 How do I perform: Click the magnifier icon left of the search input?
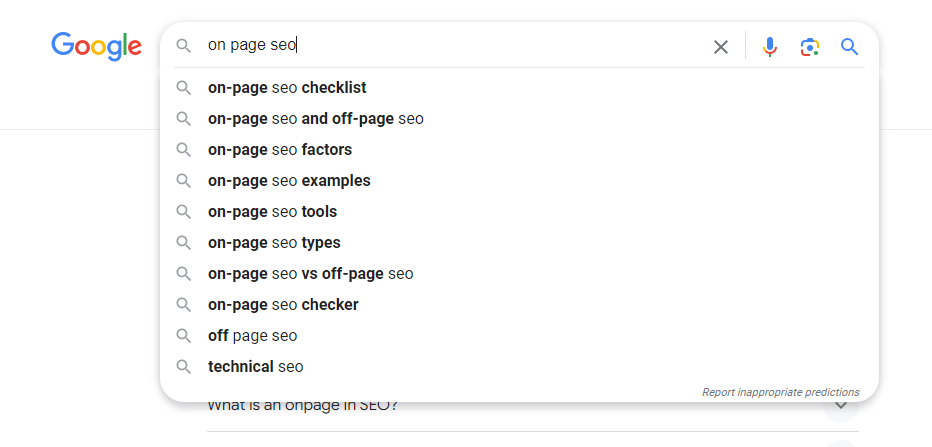(183, 46)
